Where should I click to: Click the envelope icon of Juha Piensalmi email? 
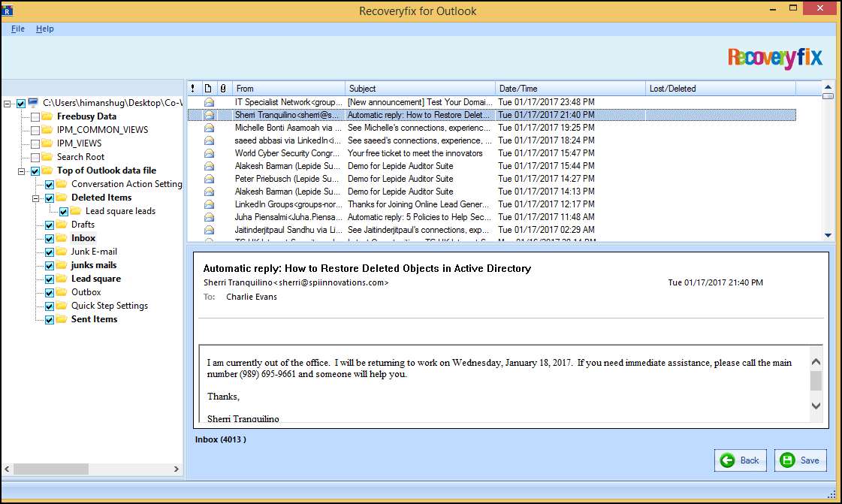coord(209,217)
